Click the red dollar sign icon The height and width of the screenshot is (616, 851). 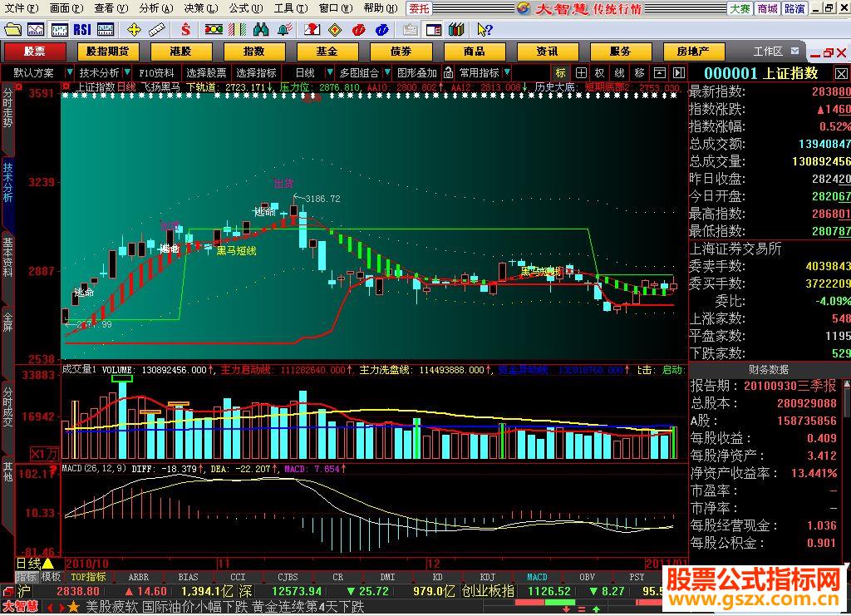tap(185, 29)
